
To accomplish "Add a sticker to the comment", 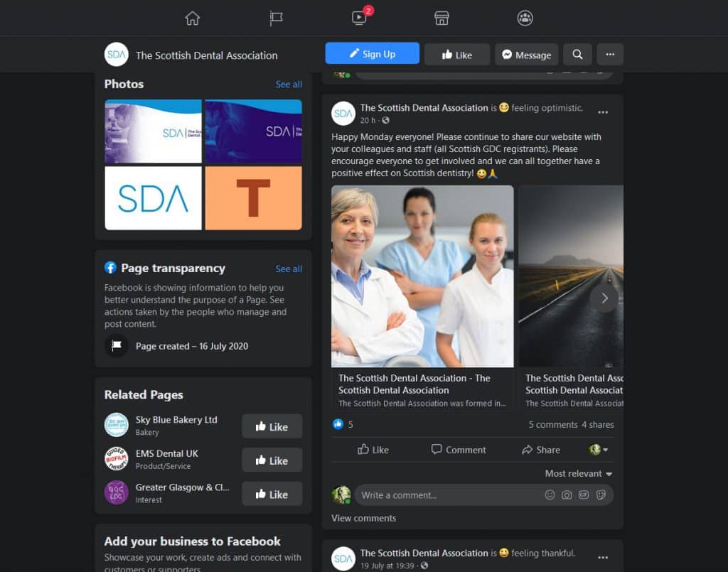I will click(x=601, y=495).
